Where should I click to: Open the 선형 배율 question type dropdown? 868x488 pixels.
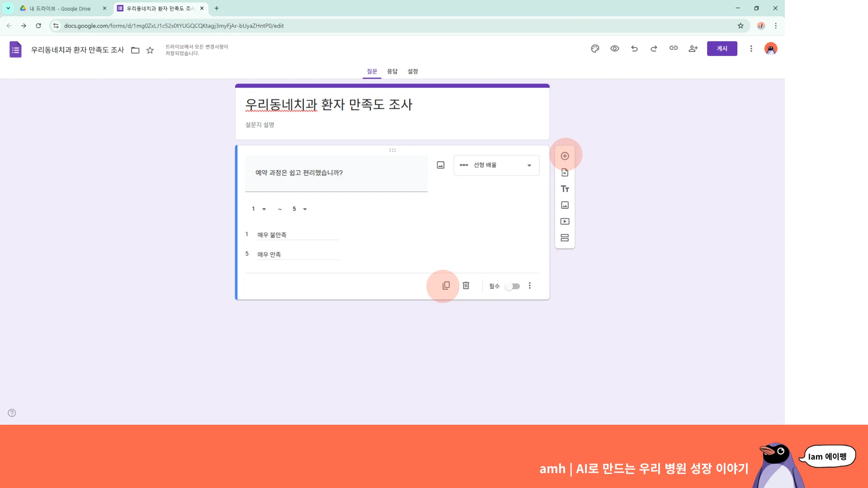coord(496,165)
